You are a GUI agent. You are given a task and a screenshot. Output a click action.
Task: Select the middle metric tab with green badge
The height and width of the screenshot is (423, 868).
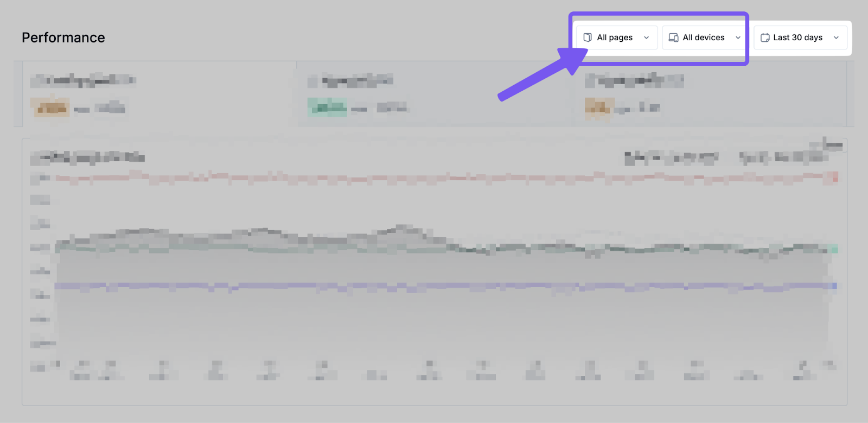pos(434,93)
